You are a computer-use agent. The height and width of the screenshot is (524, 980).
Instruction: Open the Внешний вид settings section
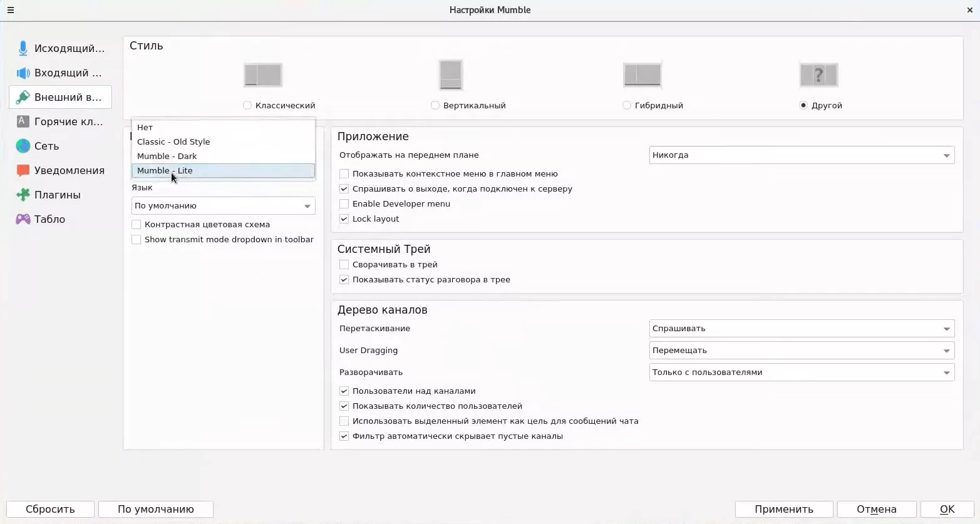pyautogui.click(x=60, y=97)
